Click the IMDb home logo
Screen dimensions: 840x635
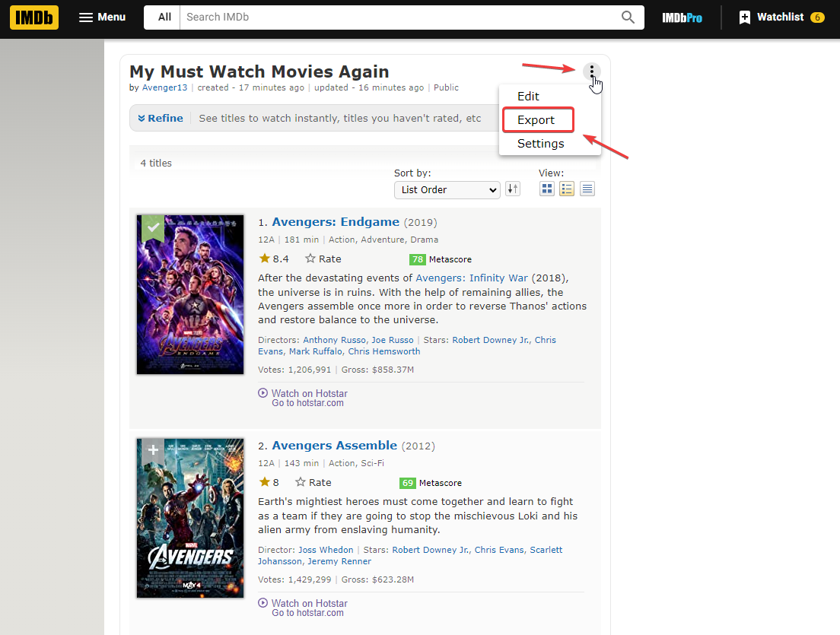(x=34, y=17)
